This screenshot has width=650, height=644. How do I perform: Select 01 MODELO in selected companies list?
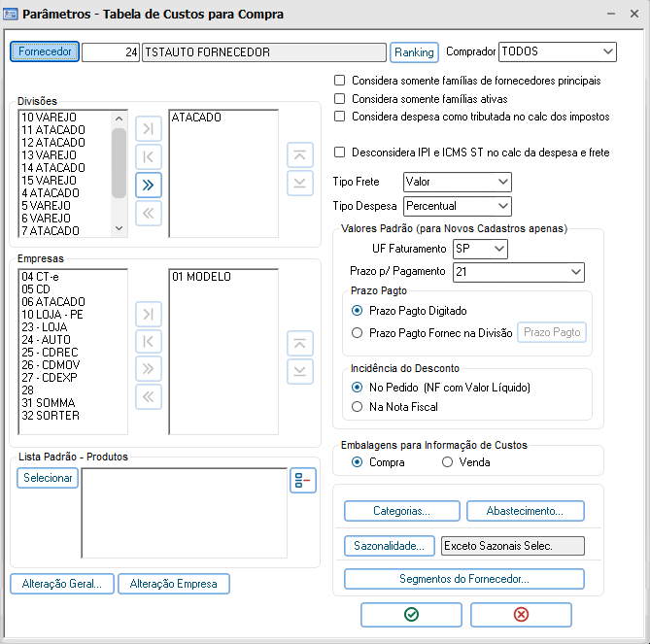coord(201,277)
